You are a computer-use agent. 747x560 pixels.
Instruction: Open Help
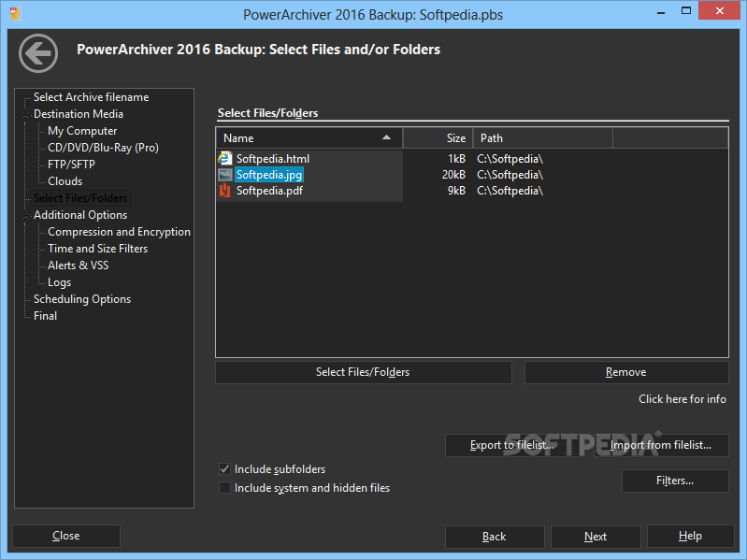click(690, 537)
